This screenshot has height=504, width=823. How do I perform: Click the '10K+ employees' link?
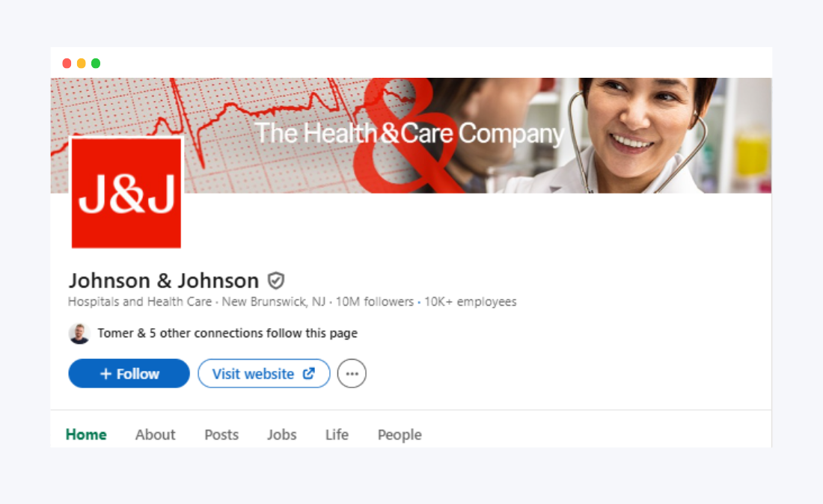(x=471, y=301)
